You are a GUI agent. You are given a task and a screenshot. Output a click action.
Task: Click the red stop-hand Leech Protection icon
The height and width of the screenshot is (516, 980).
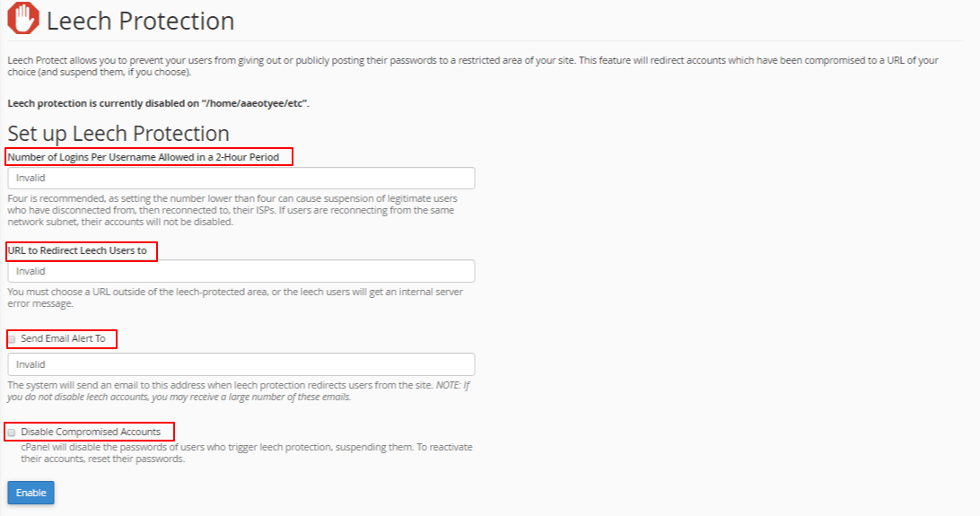pos(23,18)
